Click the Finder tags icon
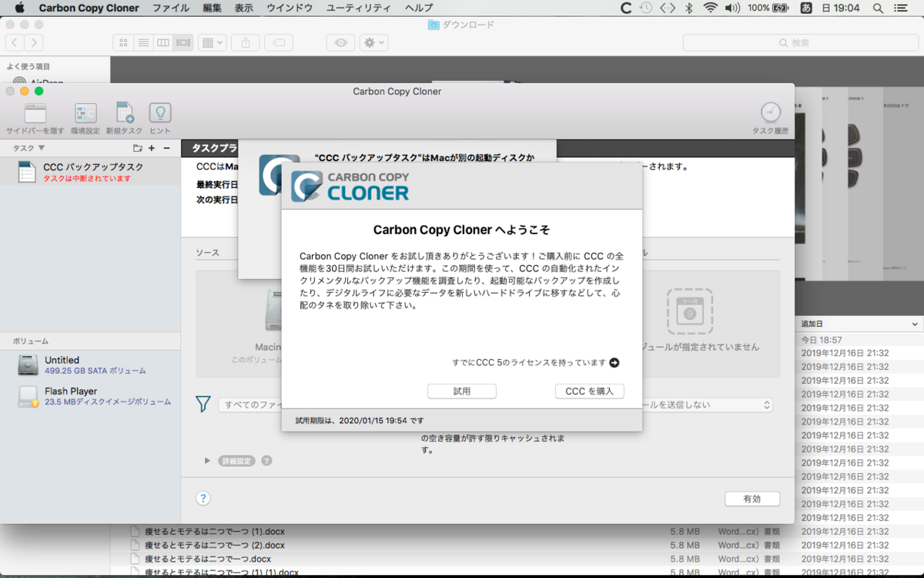 point(280,42)
